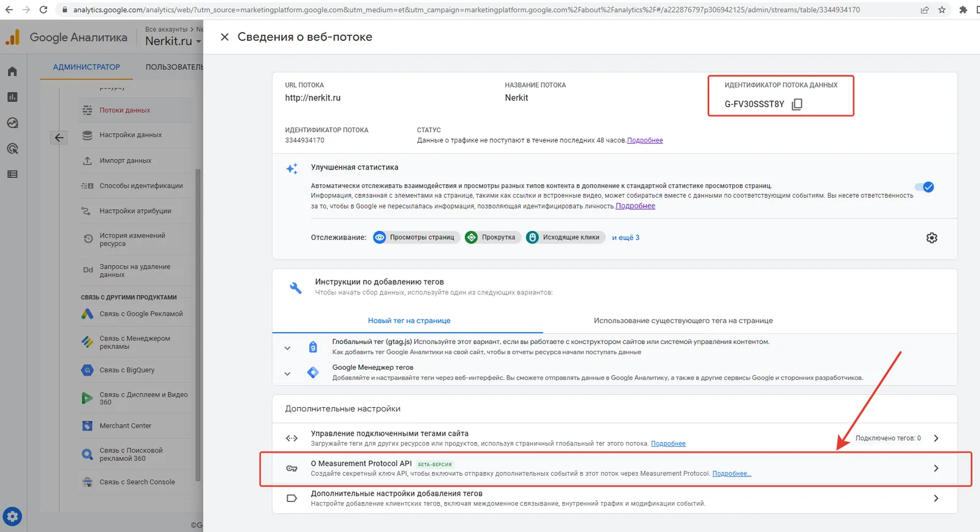Collapse admin column with back arrow
The image size is (980, 532).
point(59,138)
